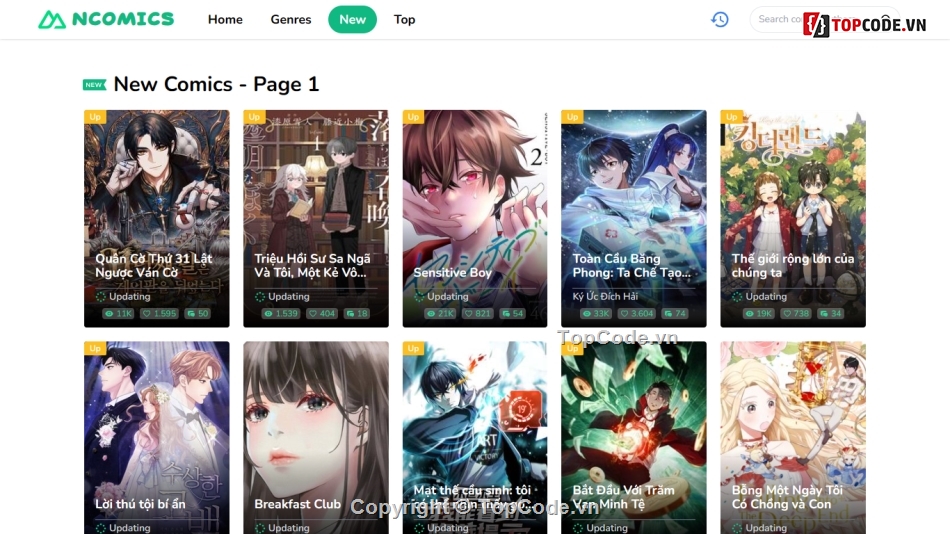
Task: Click the 11K views badge
Action: point(118,313)
